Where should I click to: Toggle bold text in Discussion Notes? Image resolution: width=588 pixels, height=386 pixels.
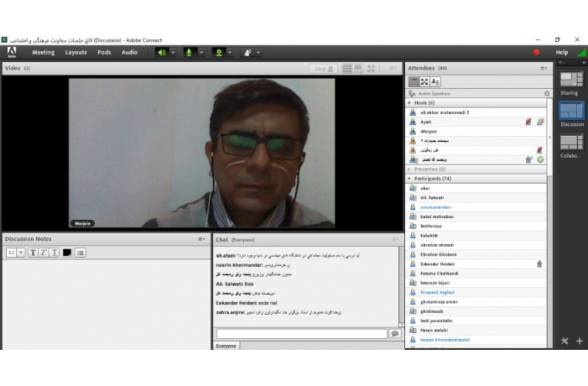pyautogui.click(x=33, y=253)
